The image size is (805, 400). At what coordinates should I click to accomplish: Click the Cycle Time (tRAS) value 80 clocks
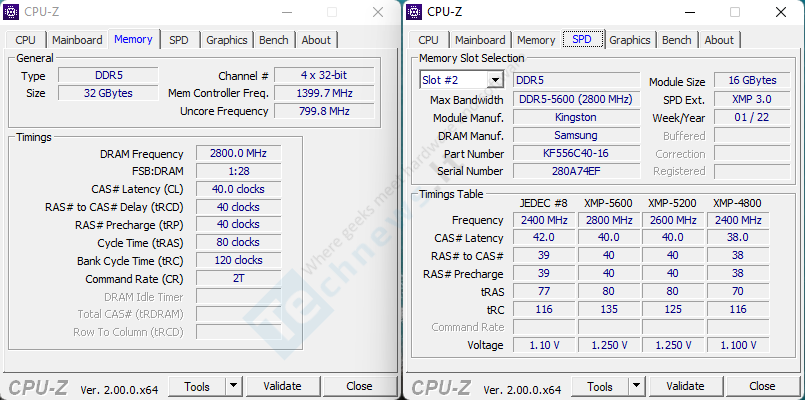tap(238, 242)
